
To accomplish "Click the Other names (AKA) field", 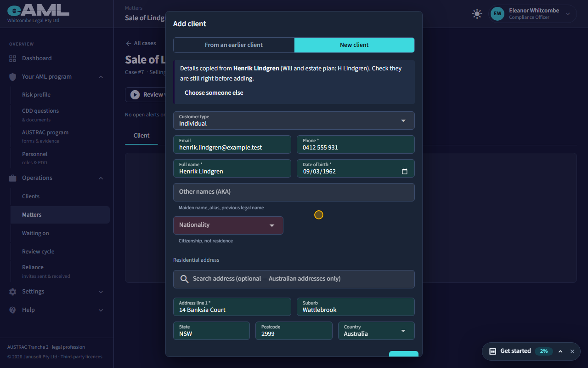I will pyautogui.click(x=294, y=192).
